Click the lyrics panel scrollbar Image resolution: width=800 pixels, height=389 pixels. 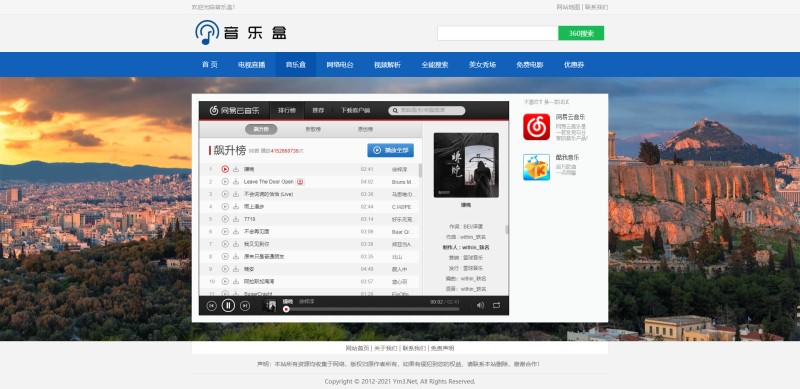click(x=507, y=230)
